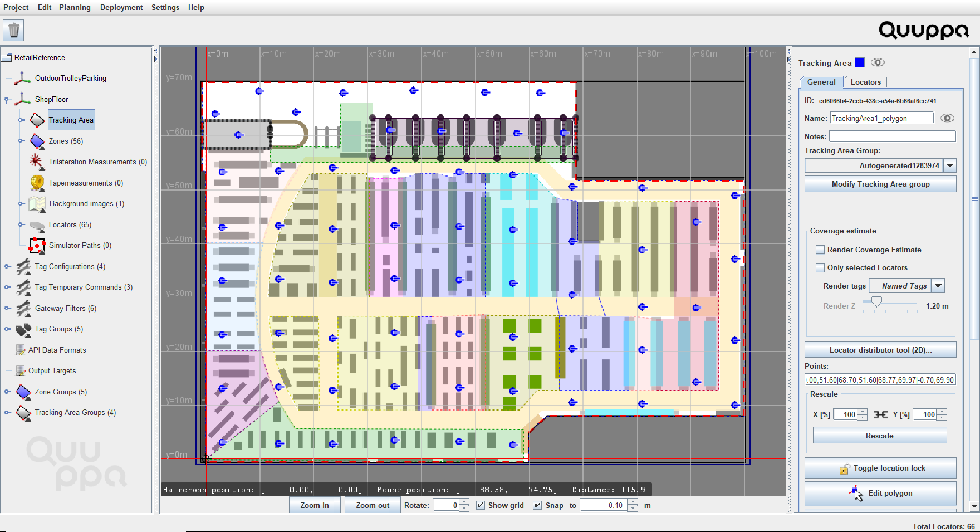Toggle the eye icon next to Name field
This screenshot has width=980, height=532.
pyautogui.click(x=947, y=118)
